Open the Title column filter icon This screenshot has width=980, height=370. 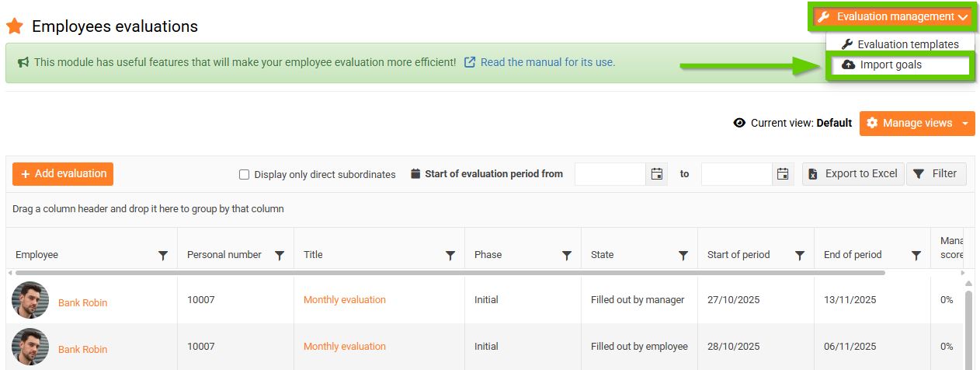(450, 255)
